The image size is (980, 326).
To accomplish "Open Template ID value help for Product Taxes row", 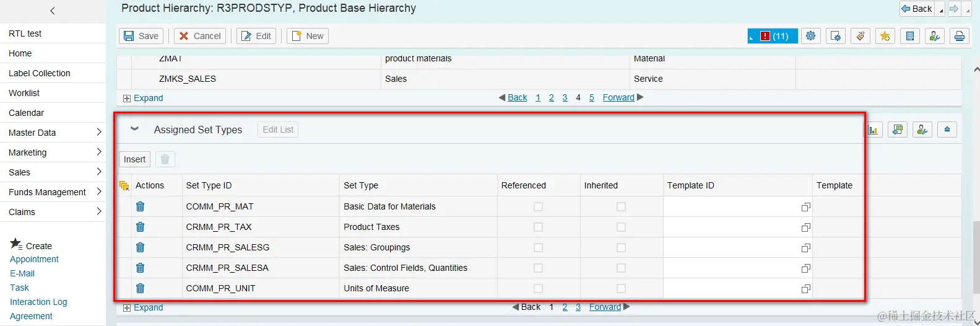I will pyautogui.click(x=805, y=227).
